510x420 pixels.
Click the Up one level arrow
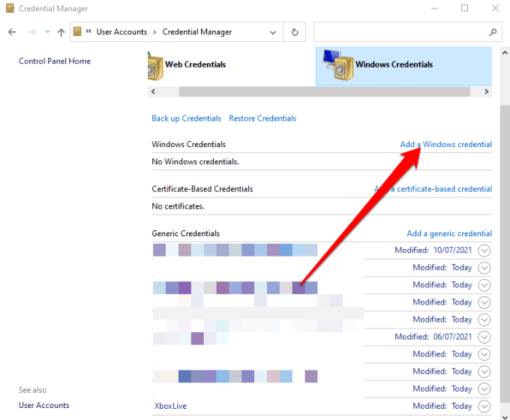click(61, 32)
